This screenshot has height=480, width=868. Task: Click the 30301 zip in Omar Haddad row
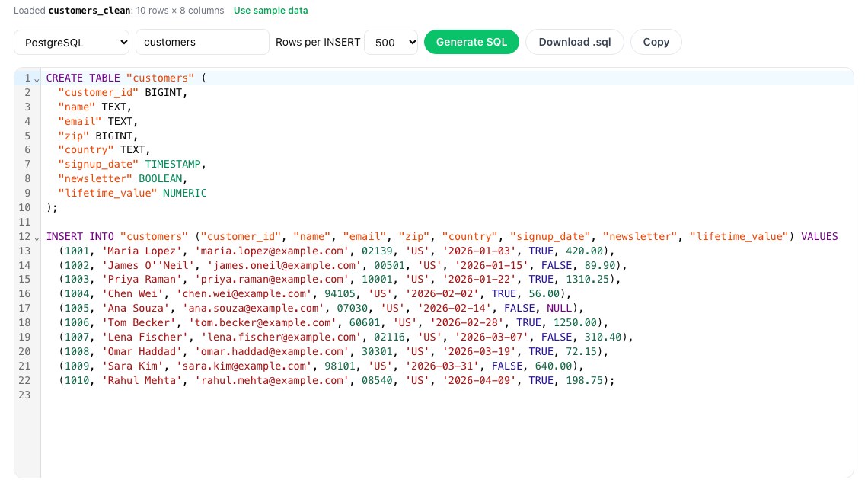tap(376, 351)
